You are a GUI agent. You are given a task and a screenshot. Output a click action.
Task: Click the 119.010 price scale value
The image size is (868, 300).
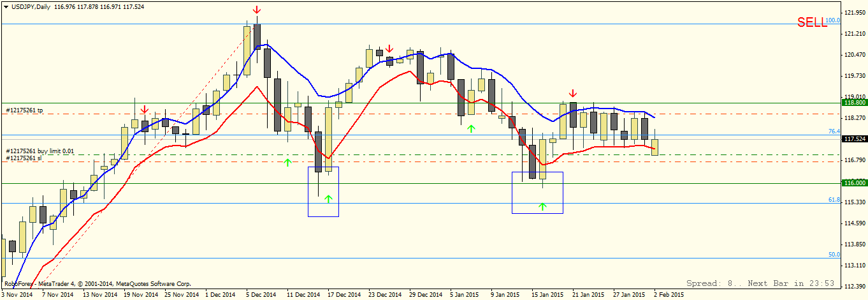[x=854, y=97]
